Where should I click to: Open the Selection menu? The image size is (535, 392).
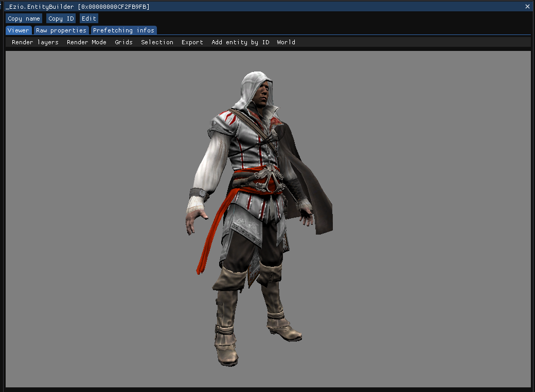[157, 42]
